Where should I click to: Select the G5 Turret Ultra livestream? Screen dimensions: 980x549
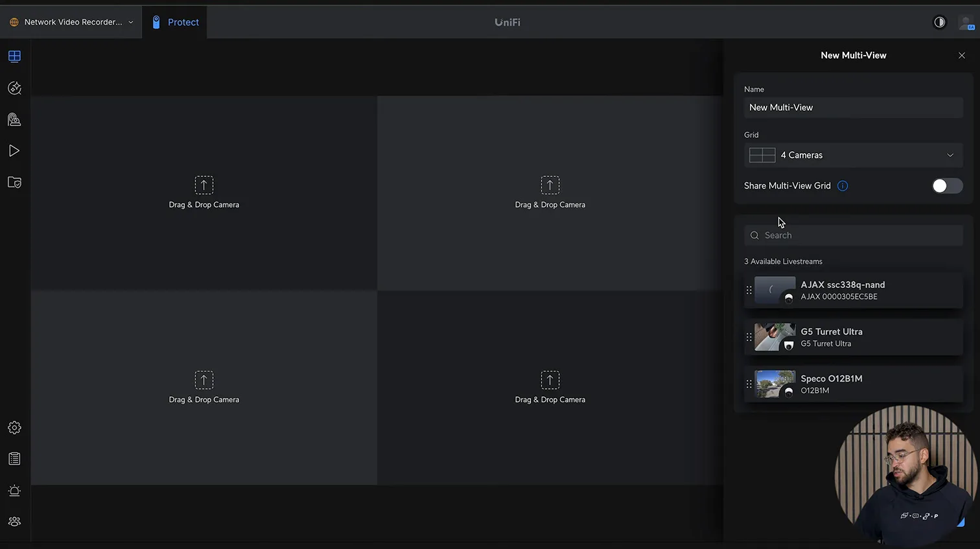point(853,338)
